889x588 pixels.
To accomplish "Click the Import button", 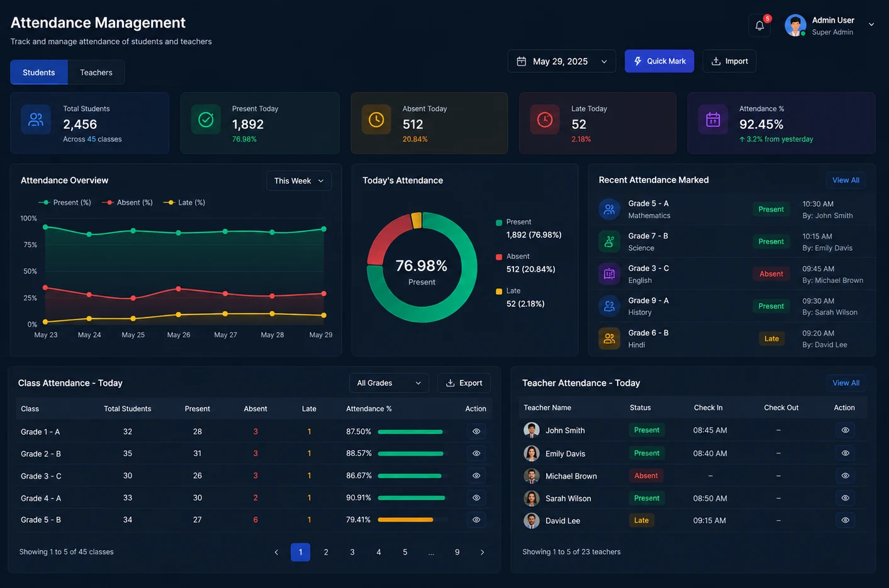I will pyautogui.click(x=729, y=61).
